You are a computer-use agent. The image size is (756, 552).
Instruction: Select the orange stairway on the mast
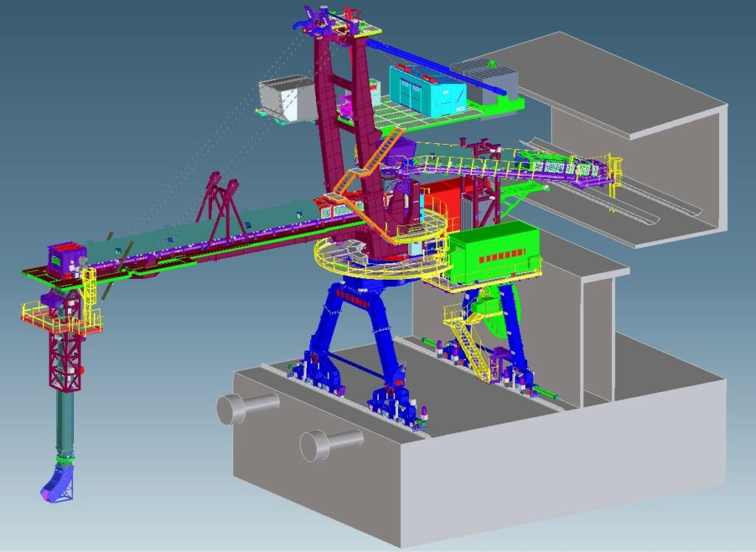click(369, 171)
